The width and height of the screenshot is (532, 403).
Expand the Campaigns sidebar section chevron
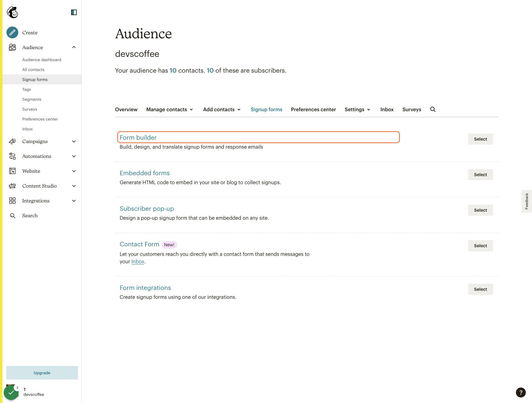[x=74, y=141]
